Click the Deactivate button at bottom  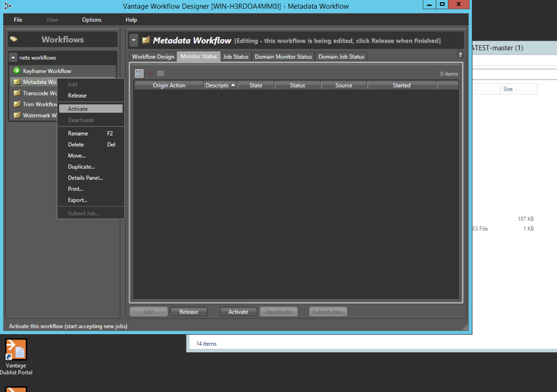[278, 312]
